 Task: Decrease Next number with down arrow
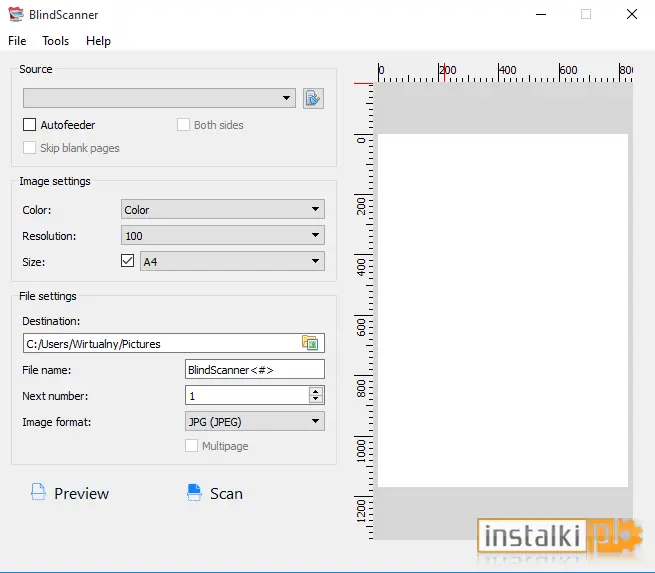pos(316,400)
